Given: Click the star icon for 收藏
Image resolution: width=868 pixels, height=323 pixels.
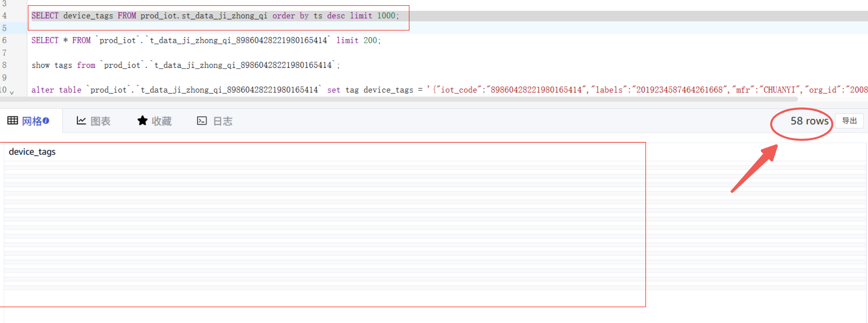Looking at the screenshot, I should click(x=142, y=121).
